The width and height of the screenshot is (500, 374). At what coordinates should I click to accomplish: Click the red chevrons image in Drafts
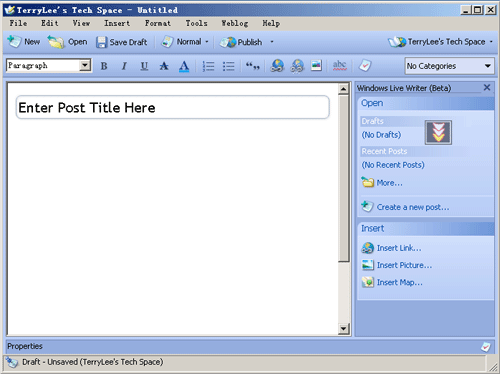pyautogui.click(x=438, y=132)
